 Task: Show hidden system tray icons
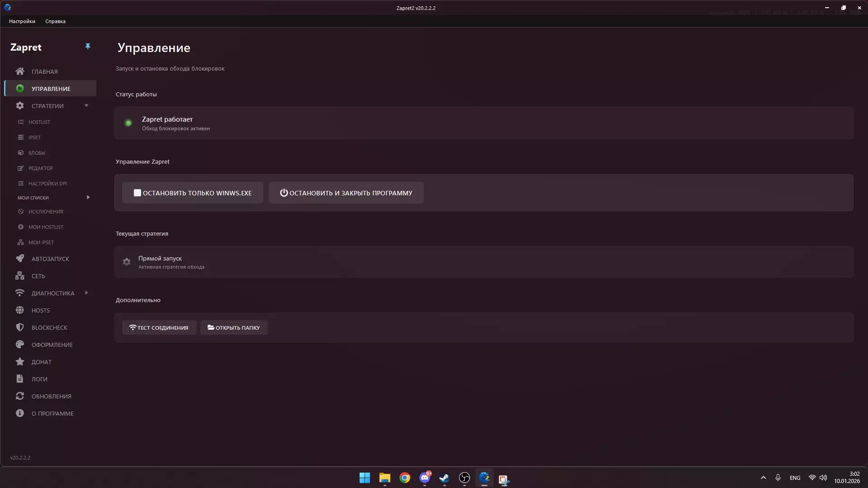click(764, 478)
